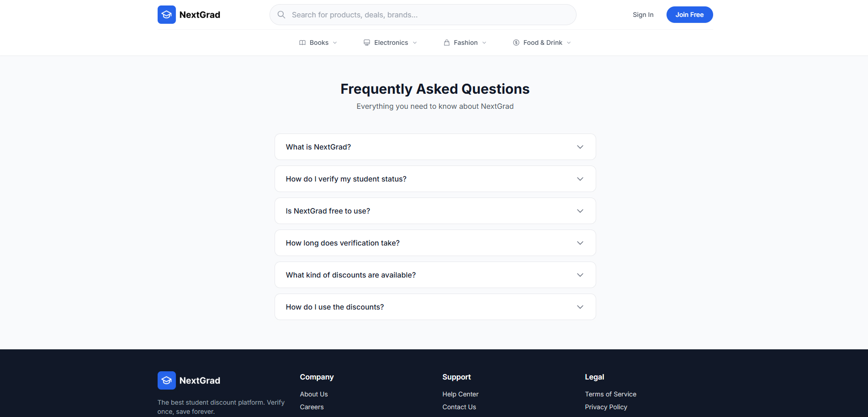Open the Privacy Policy page
Screen dimensions: 868x417
coord(606,406)
